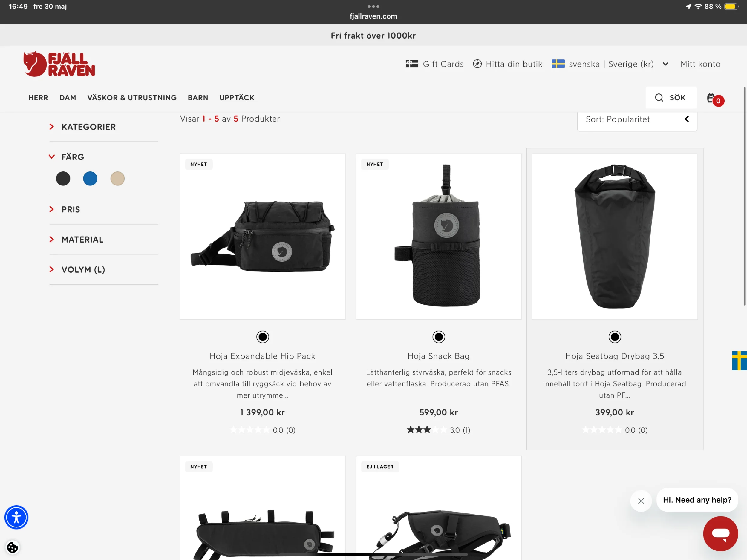Screen dimensions: 747x560
Task: Click the 'Hi. Need any help?' chat message
Action: pos(697,500)
